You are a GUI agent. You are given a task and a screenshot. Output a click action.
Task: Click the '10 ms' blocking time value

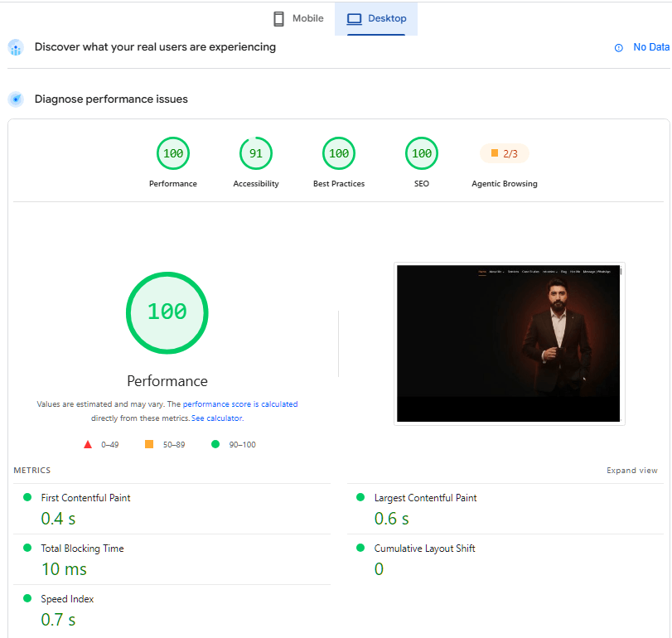coord(64,569)
